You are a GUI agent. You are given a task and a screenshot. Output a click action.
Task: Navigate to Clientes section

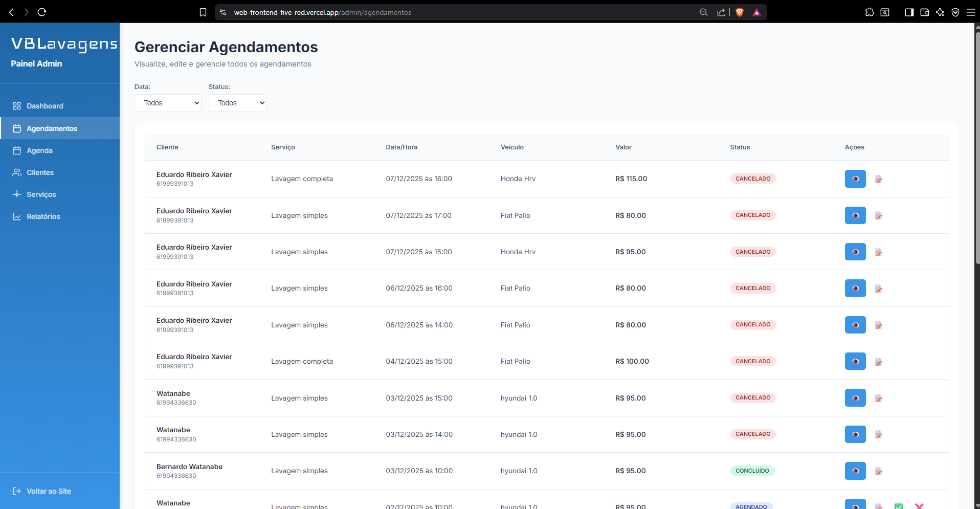[x=40, y=172]
